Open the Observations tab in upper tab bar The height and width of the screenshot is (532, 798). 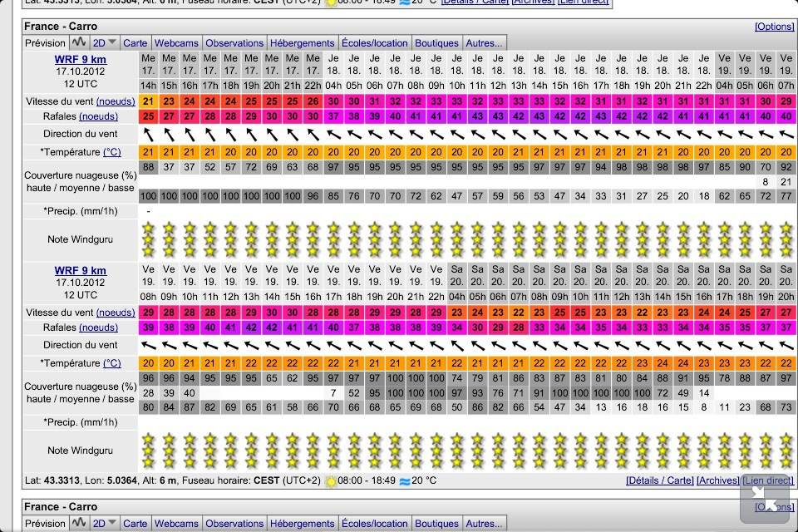point(234,42)
